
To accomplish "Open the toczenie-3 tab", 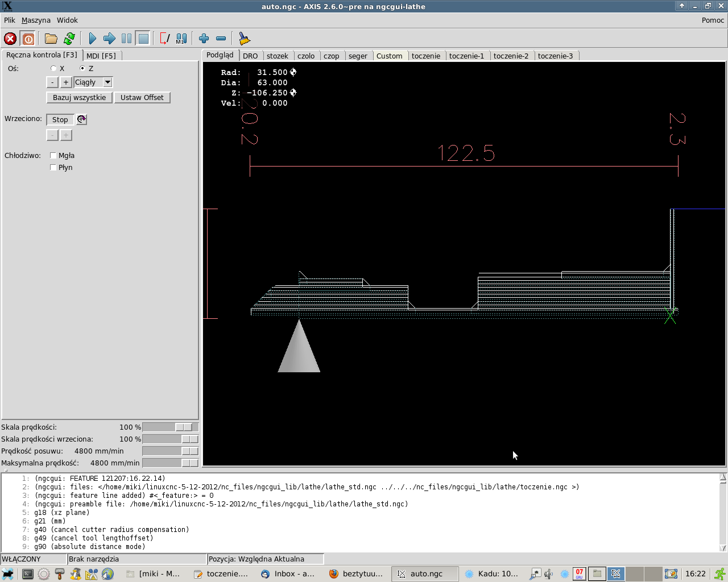I will 556,56.
